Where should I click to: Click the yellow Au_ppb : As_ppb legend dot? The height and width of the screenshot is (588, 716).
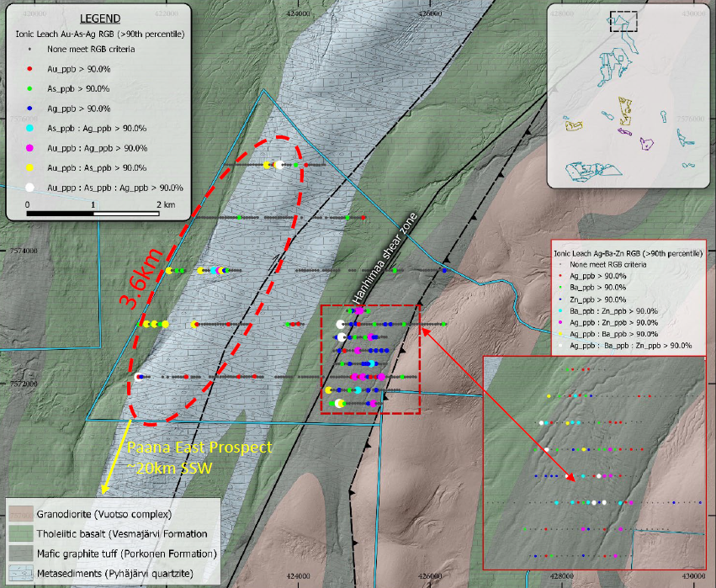(30, 167)
